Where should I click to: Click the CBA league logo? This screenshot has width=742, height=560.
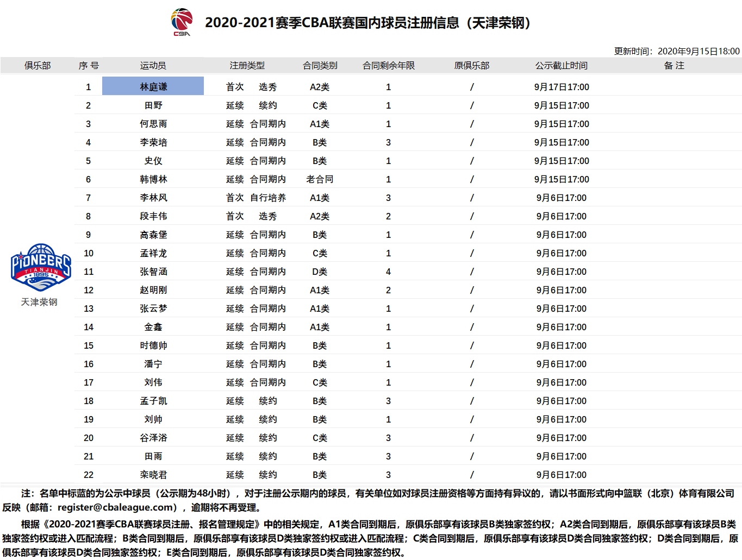coord(182,22)
